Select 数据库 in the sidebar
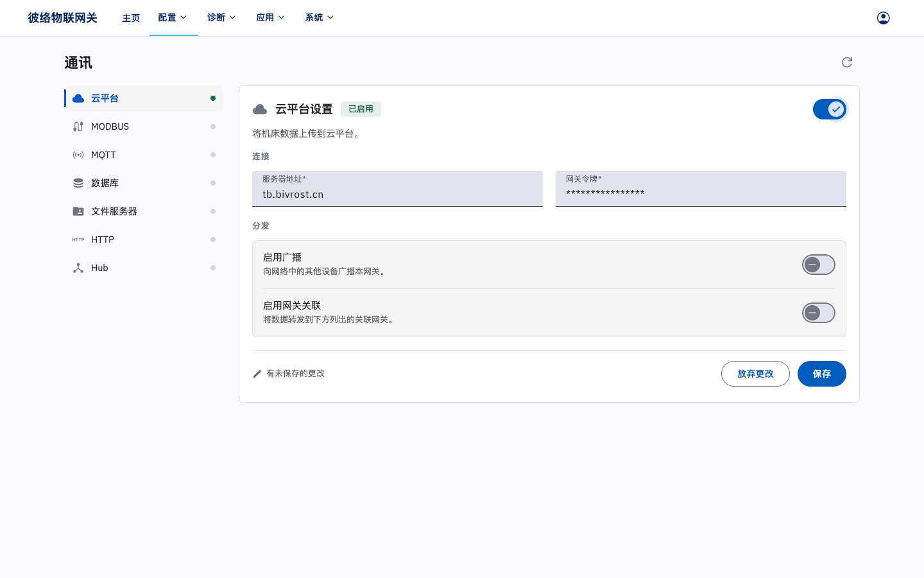924x578 pixels. [144, 183]
